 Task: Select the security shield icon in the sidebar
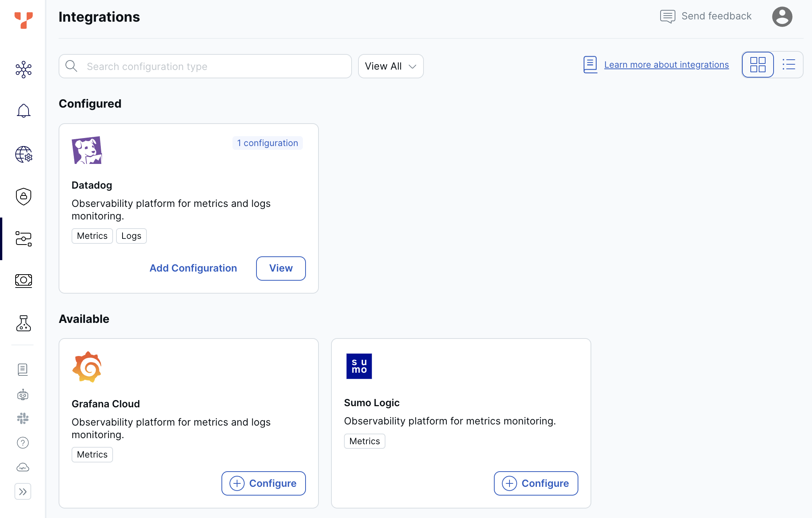23,197
